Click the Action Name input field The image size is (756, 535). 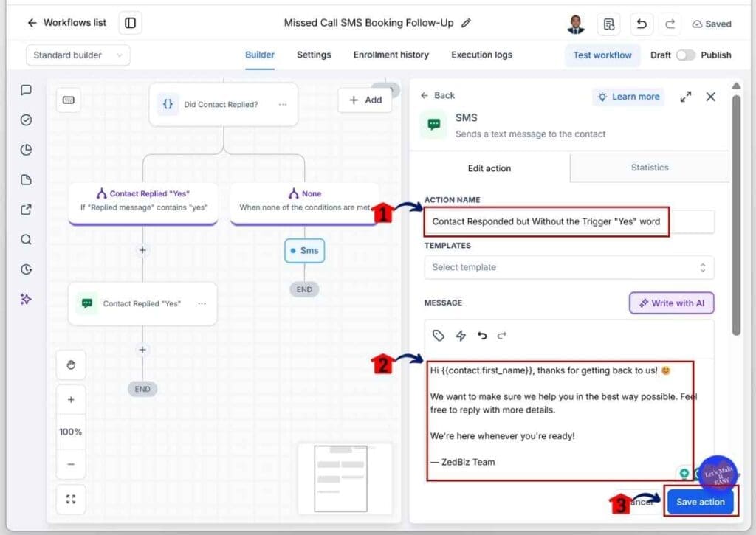(569, 221)
